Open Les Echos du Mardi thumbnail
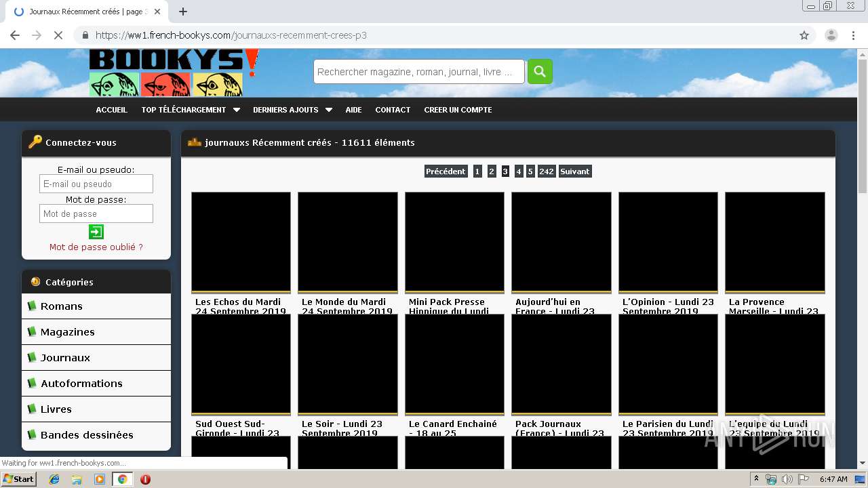Screen dimensions: 868x488 pos(241,242)
